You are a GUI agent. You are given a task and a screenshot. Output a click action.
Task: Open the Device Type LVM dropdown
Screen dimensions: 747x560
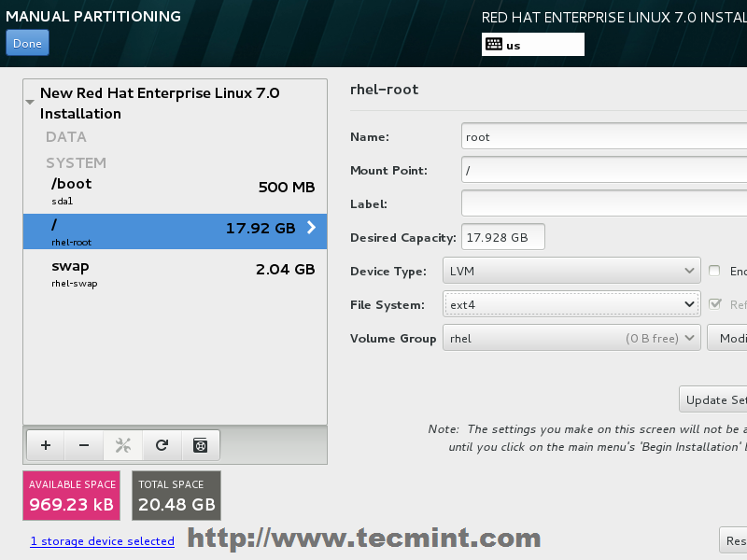(x=571, y=271)
